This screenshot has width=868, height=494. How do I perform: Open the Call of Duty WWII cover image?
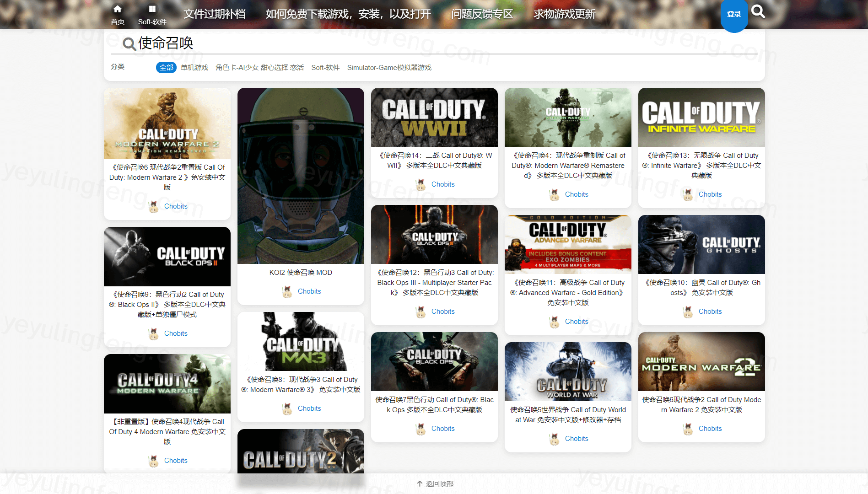point(435,118)
